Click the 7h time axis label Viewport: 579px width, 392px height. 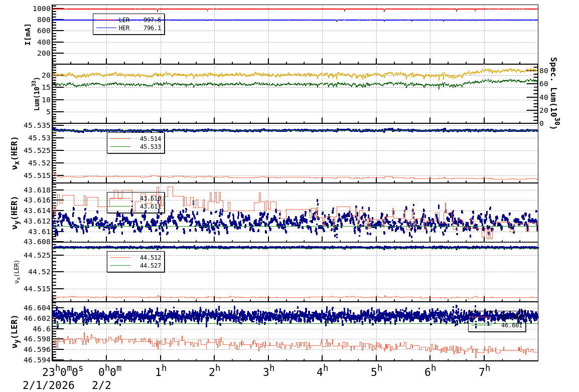click(x=485, y=370)
